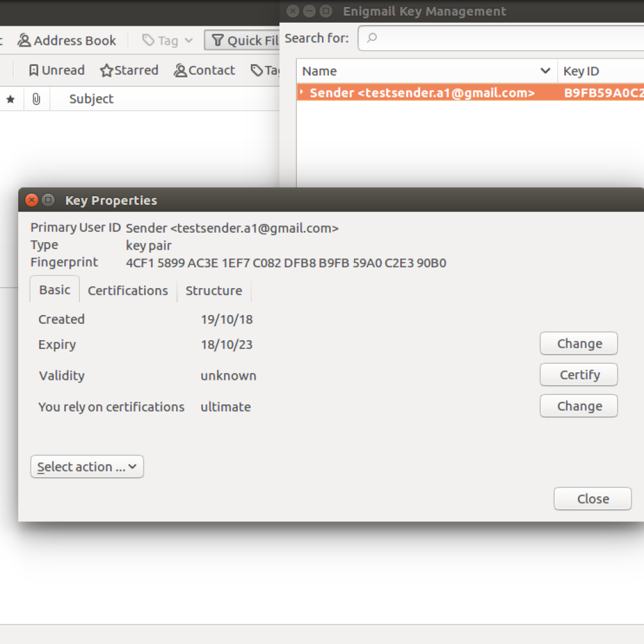Open the Address Book
This screenshot has height=644, width=644.
(67, 41)
